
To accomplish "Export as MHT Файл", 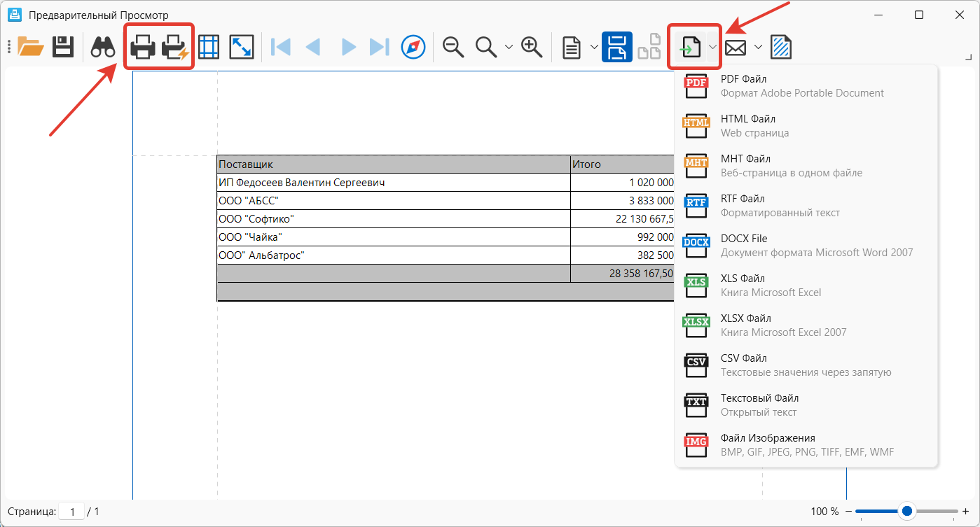I will tap(806, 165).
